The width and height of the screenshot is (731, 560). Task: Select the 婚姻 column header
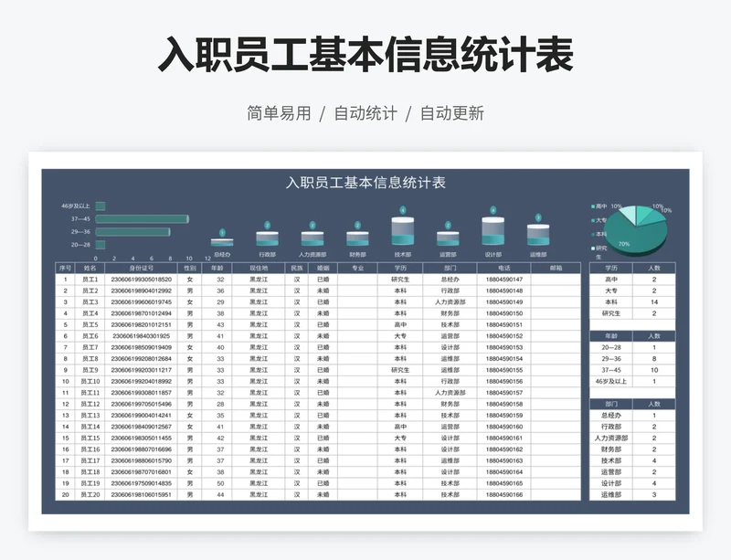tap(323, 268)
